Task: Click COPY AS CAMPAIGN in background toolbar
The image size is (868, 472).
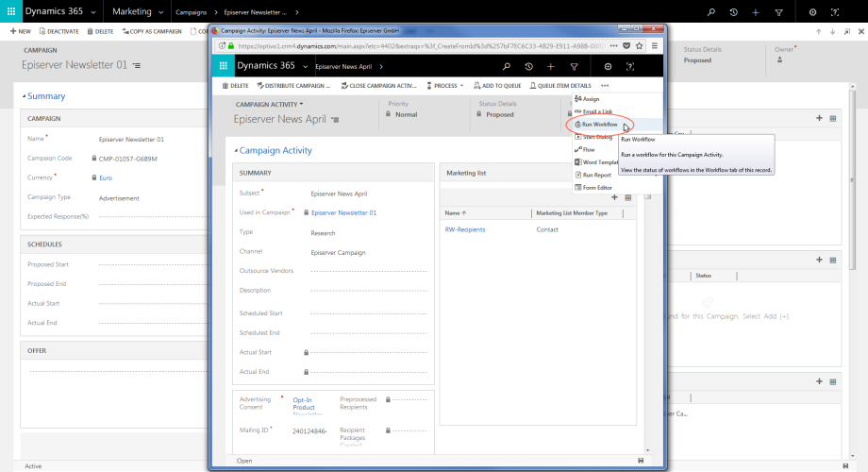Action: [x=152, y=31]
